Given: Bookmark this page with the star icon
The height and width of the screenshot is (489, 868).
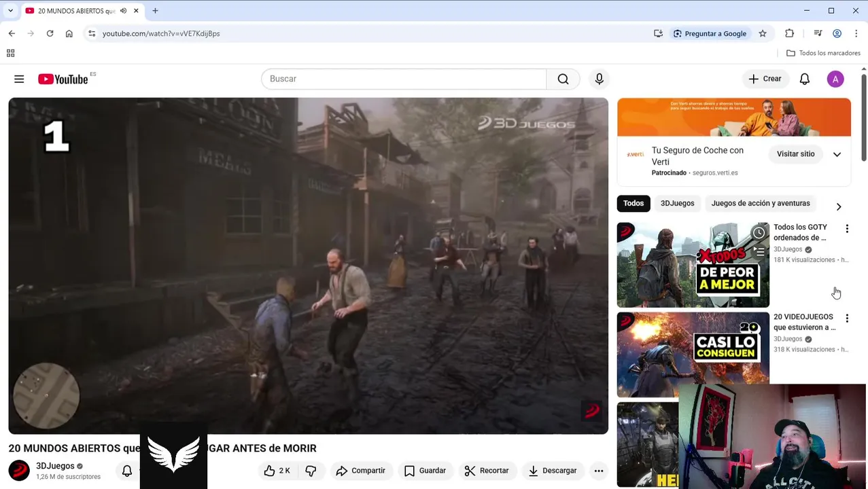Looking at the screenshot, I should coord(763,33).
